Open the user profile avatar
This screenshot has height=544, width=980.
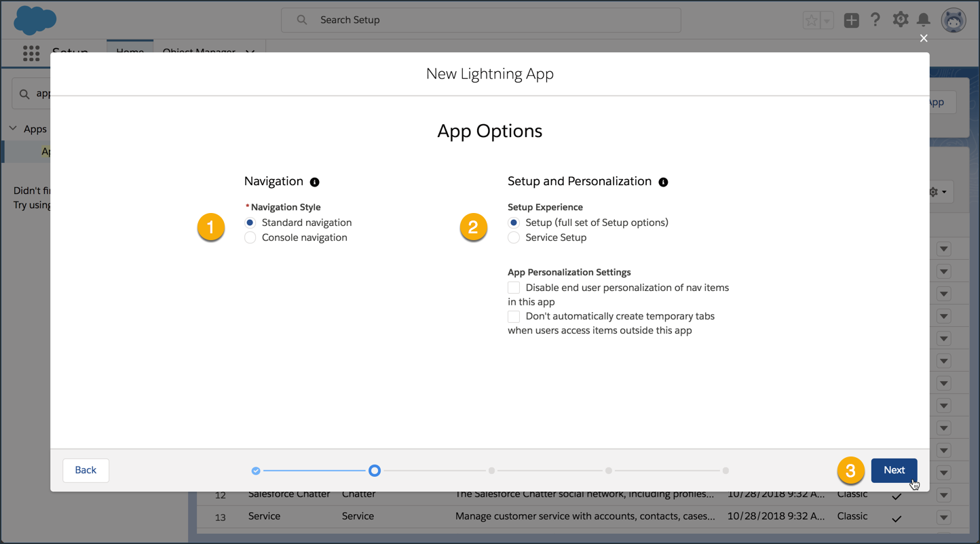coord(954,20)
